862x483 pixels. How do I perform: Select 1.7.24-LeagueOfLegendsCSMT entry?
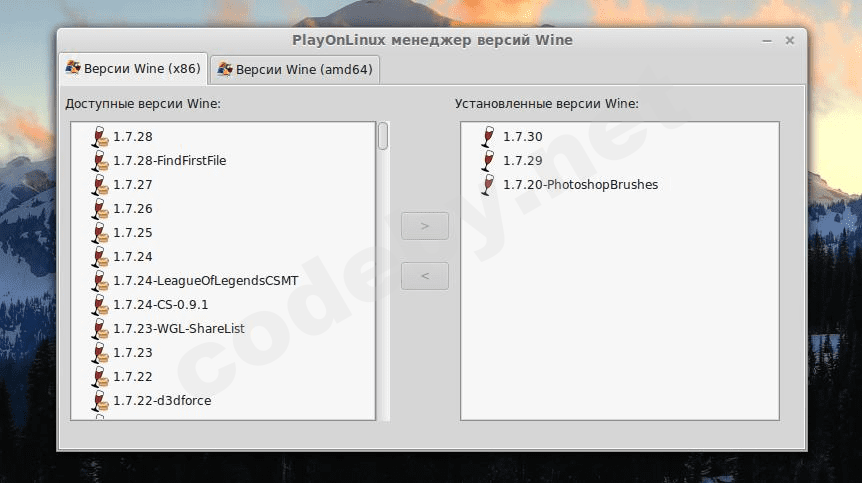[x=206, y=281]
